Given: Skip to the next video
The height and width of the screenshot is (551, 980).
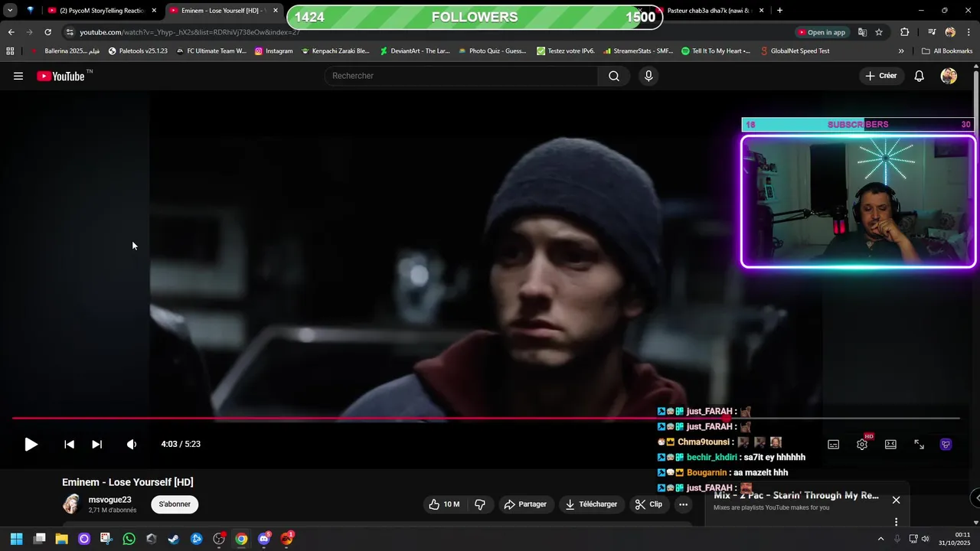Looking at the screenshot, I should [96, 444].
